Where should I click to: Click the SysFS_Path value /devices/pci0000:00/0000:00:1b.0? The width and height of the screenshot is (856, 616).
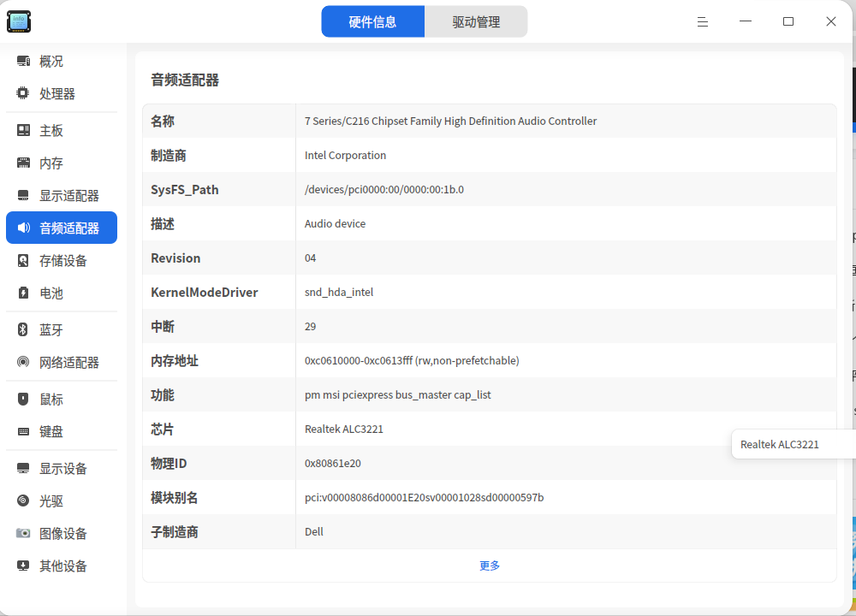point(384,190)
